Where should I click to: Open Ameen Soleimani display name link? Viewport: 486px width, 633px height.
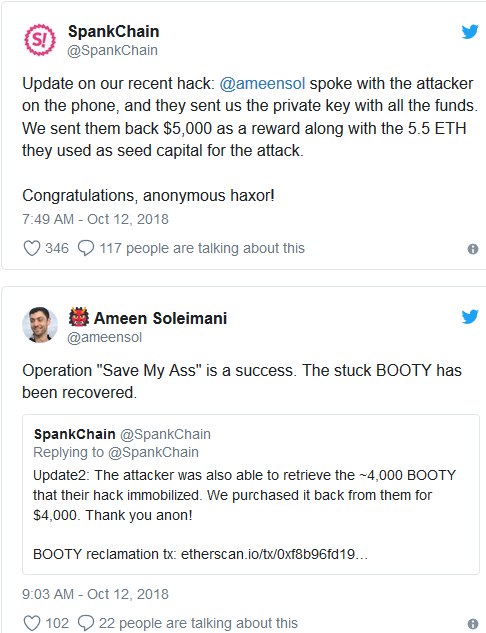pos(160,318)
